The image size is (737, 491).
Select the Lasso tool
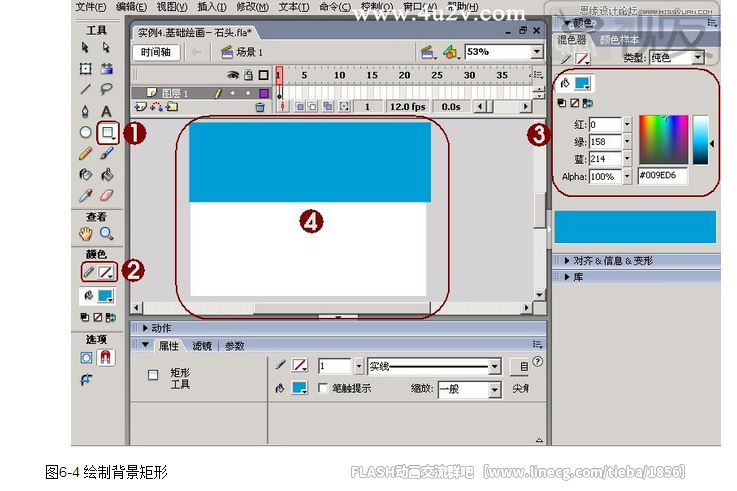click(107, 89)
